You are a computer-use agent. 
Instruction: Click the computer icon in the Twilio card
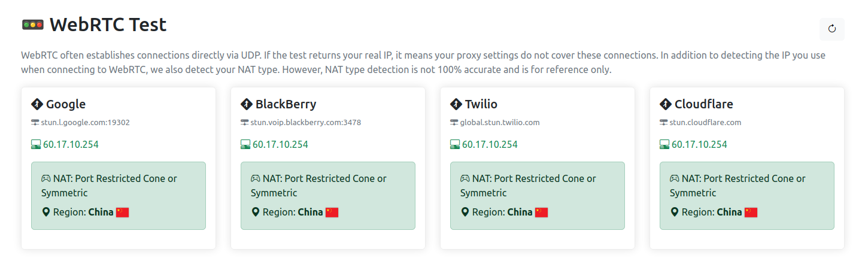455,145
